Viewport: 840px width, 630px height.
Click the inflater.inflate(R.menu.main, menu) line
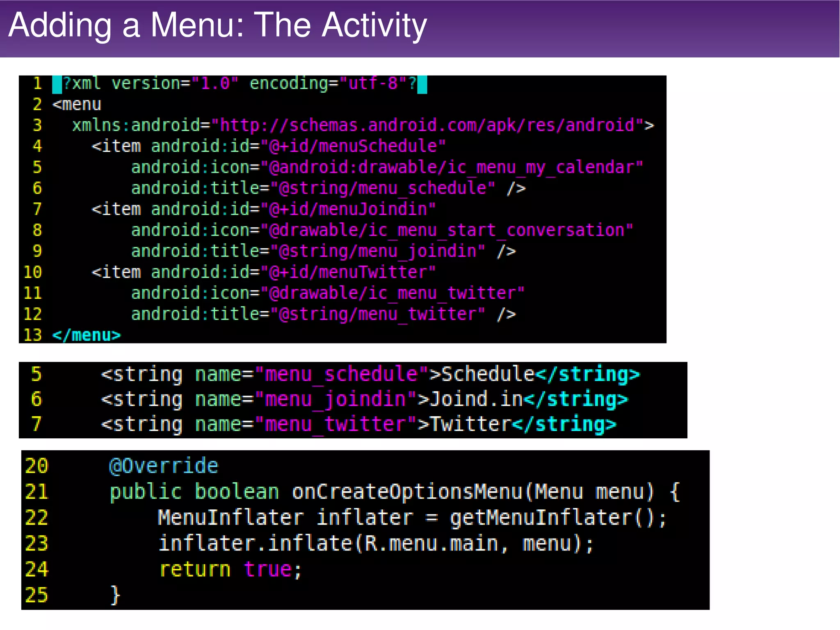[x=376, y=543]
